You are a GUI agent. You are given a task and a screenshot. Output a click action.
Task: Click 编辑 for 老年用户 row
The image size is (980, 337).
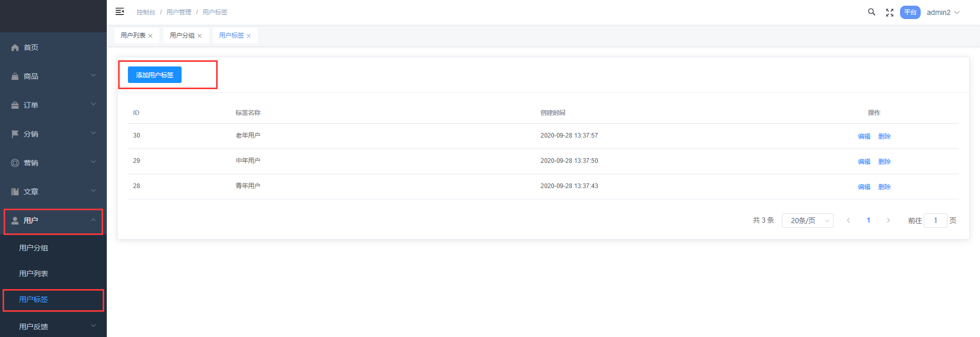click(864, 137)
